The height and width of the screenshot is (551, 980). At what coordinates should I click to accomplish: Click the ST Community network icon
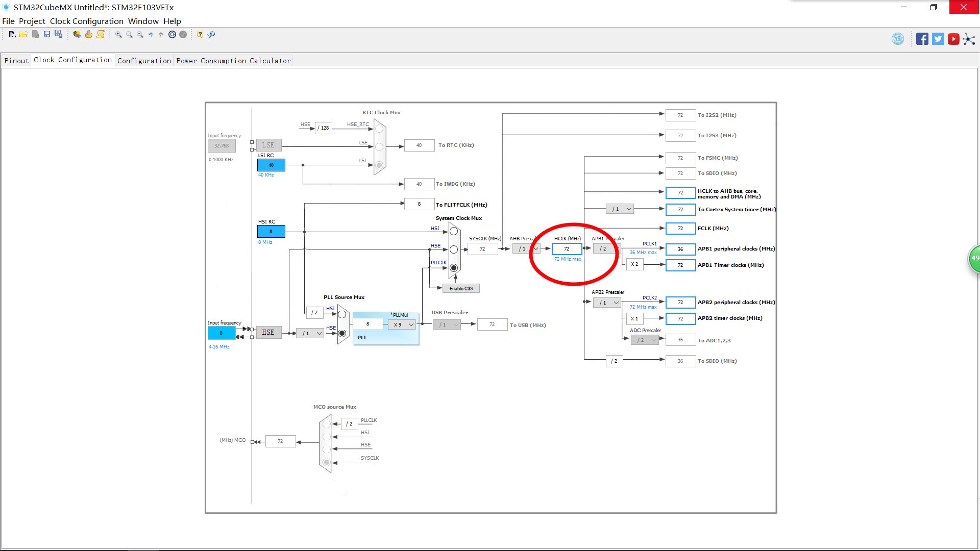tap(969, 39)
